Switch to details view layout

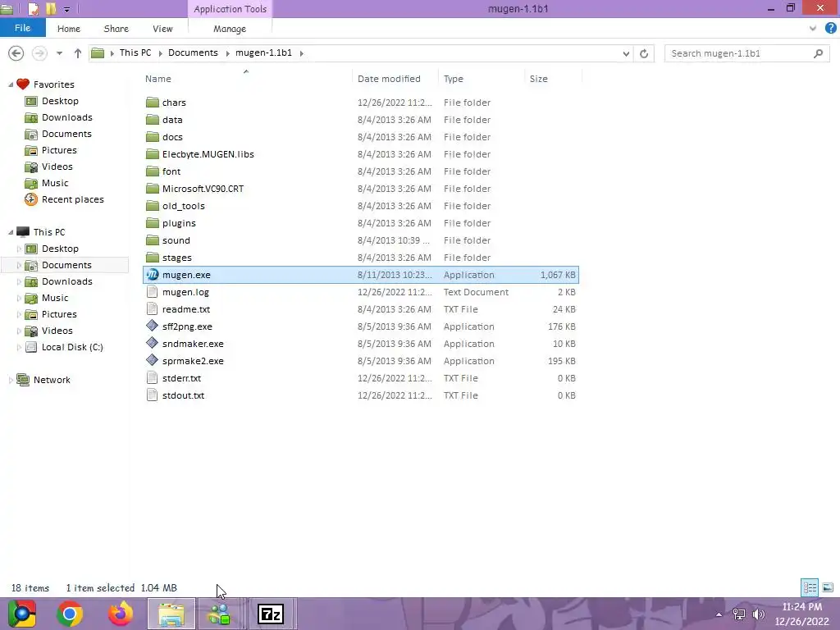click(810, 587)
